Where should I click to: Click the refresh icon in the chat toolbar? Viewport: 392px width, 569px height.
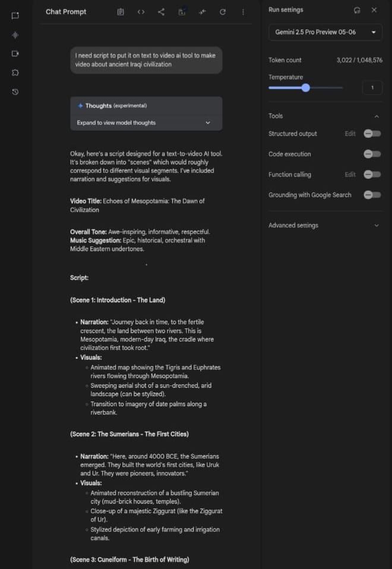coord(223,12)
